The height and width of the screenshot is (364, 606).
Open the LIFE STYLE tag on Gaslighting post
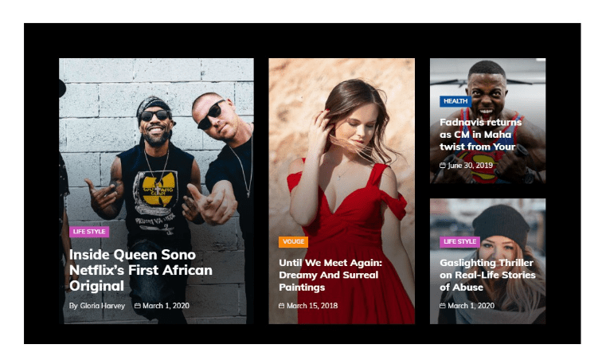coord(460,241)
